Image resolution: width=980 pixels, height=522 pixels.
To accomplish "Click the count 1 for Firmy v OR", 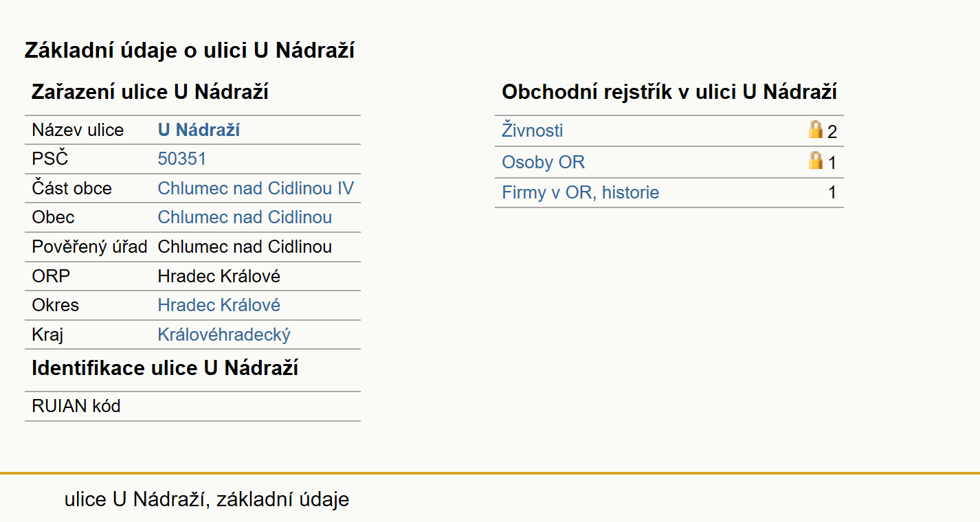I will pyautogui.click(x=832, y=193).
